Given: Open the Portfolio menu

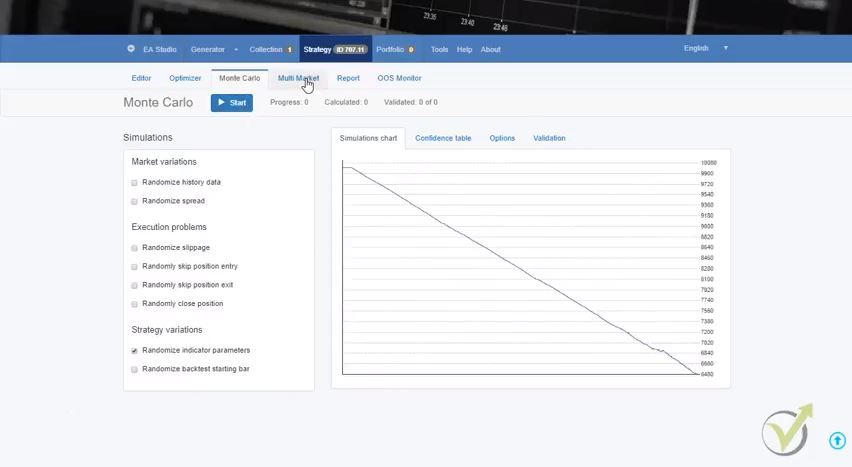Looking at the screenshot, I should [395, 49].
